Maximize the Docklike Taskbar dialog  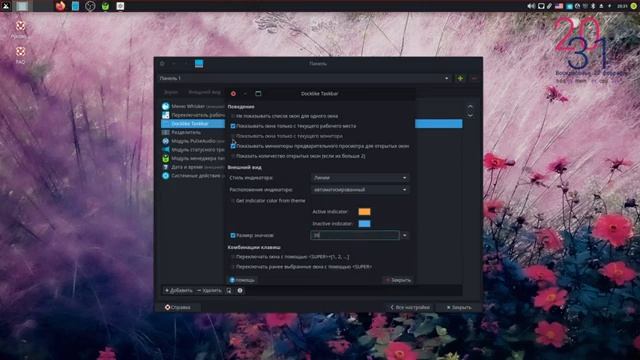point(258,93)
